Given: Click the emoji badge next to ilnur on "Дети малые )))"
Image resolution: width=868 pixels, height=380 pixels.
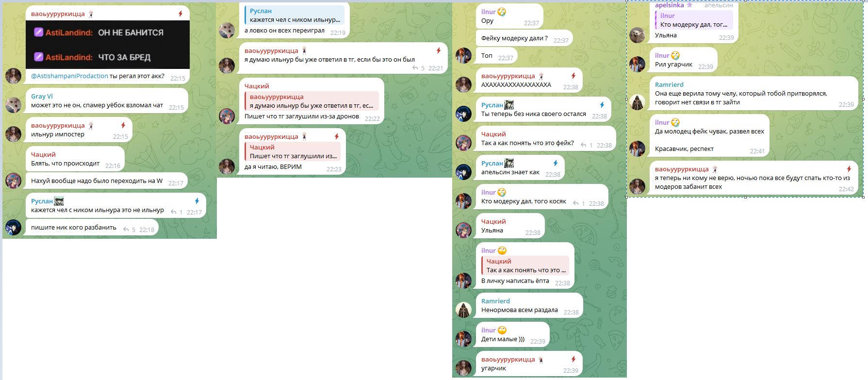Looking at the screenshot, I should point(502,330).
